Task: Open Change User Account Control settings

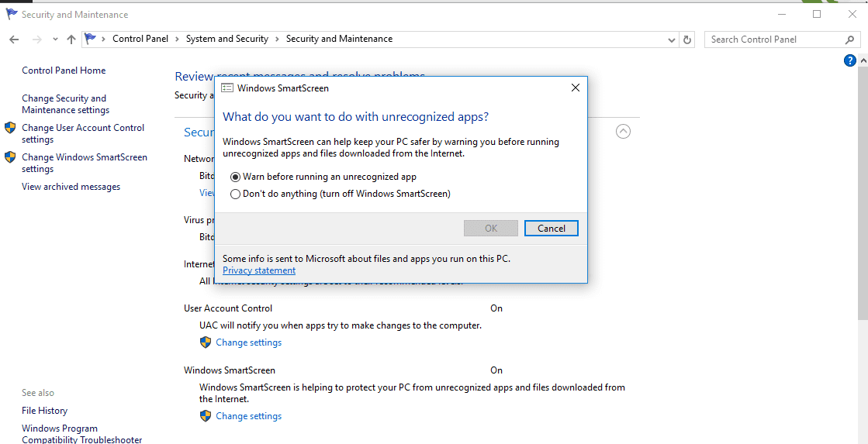Action: (x=83, y=133)
